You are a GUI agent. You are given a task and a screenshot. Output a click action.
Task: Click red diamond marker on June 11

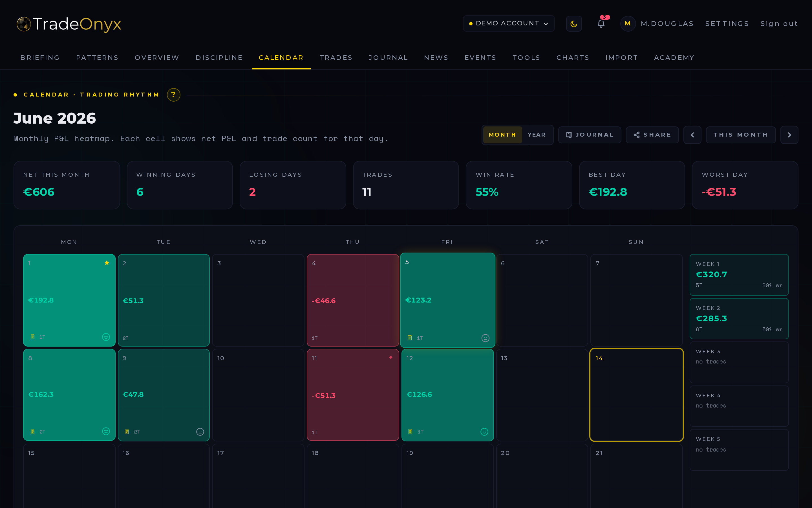(390, 357)
